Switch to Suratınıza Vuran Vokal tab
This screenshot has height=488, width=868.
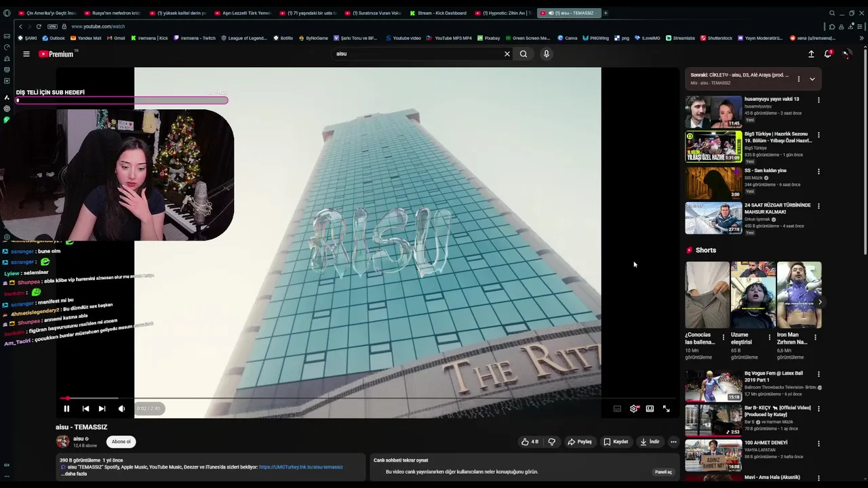[373, 13]
